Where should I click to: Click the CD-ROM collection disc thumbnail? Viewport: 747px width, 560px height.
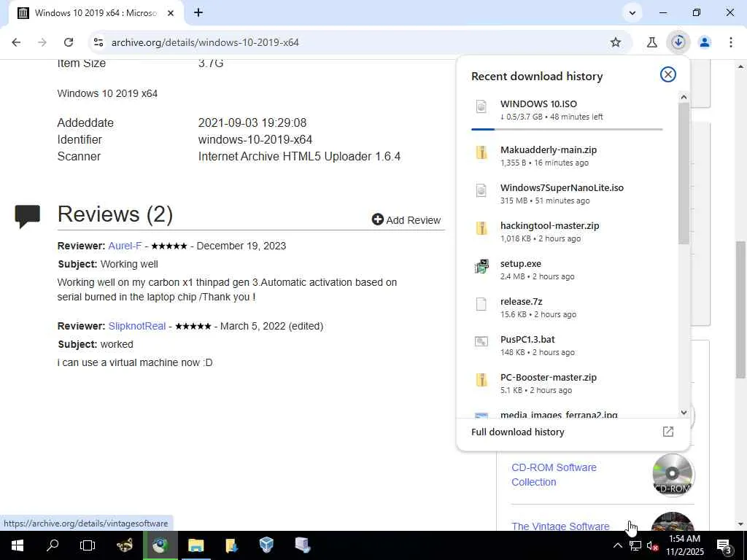pos(672,475)
